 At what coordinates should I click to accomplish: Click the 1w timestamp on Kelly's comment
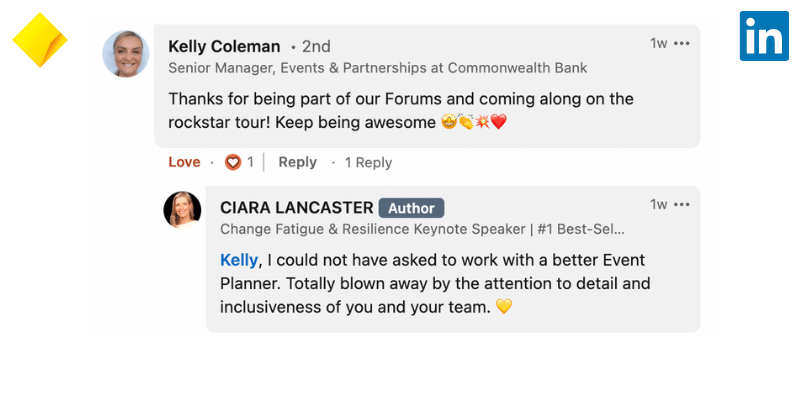pyautogui.click(x=658, y=44)
